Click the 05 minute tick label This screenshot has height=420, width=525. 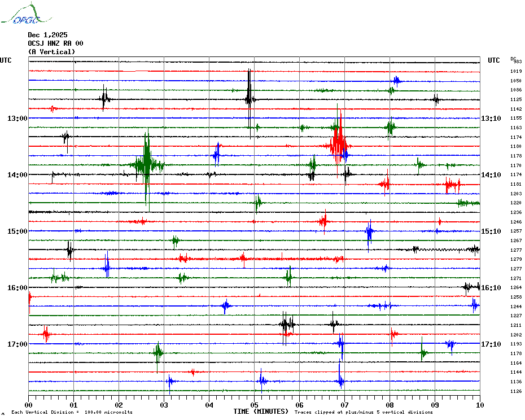(x=254, y=405)
